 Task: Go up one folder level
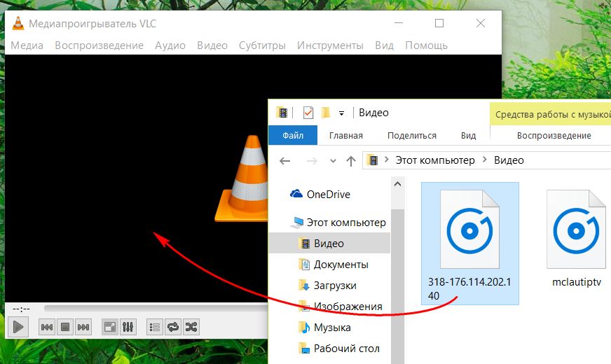click(351, 161)
